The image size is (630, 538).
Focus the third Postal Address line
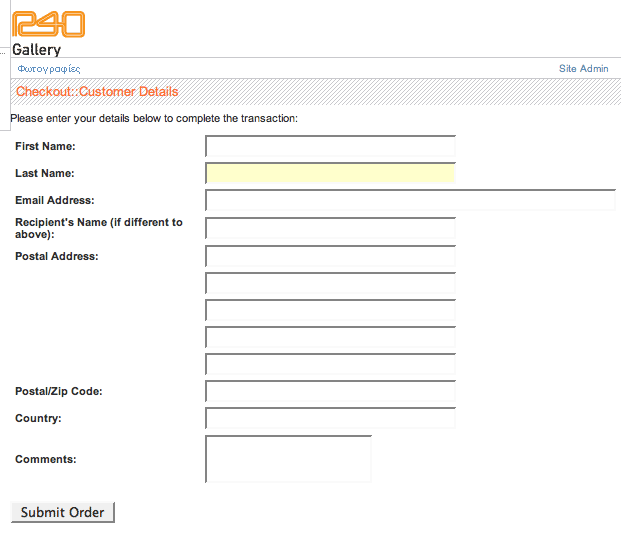click(330, 311)
